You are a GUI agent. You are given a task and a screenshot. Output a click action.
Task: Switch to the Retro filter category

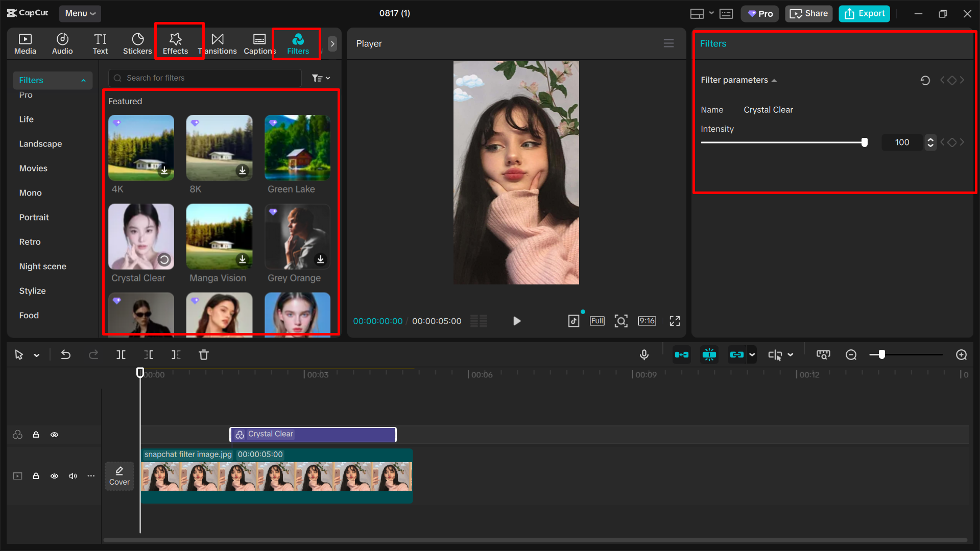pyautogui.click(x=30, y=242)
